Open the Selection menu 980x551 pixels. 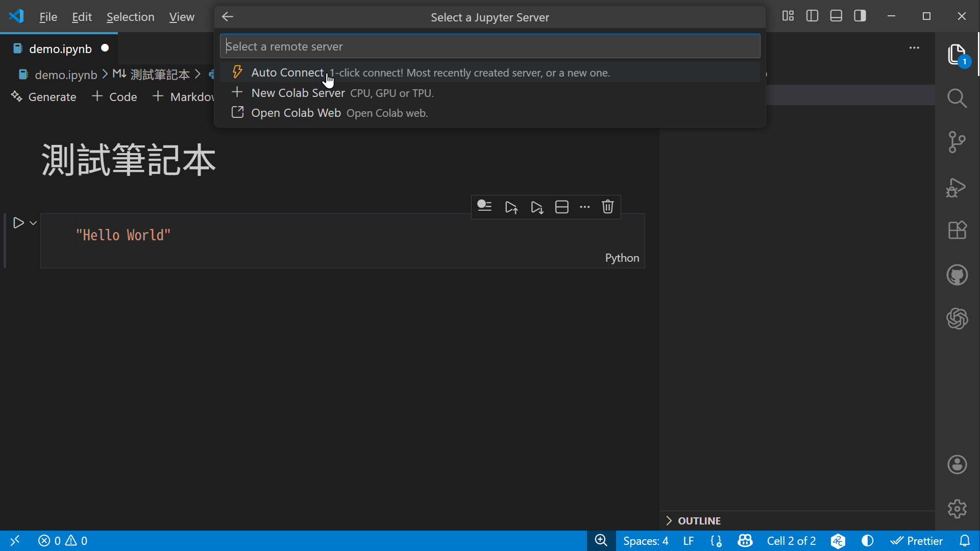[130, 17]
